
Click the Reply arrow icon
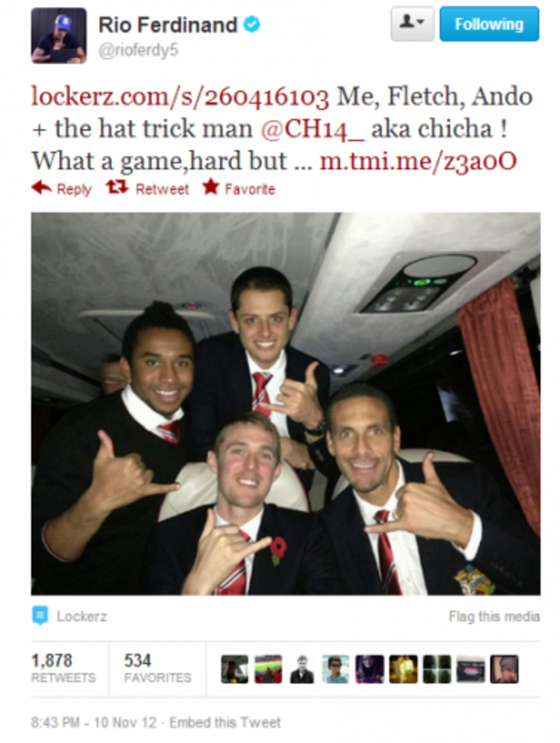(x=41, y=188)
